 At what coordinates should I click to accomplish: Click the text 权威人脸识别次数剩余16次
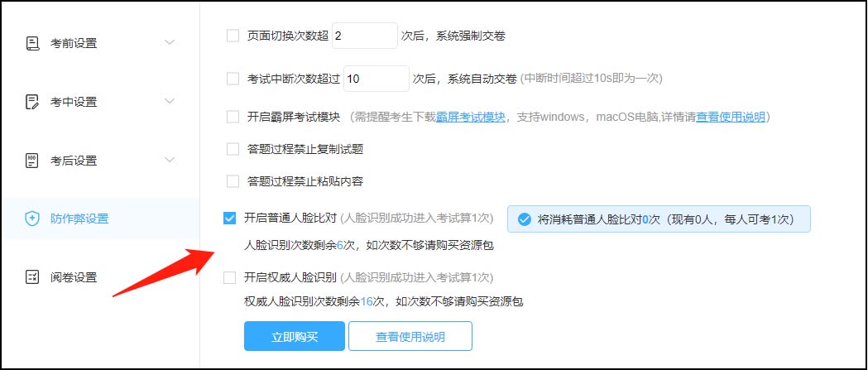click(314, 302)
